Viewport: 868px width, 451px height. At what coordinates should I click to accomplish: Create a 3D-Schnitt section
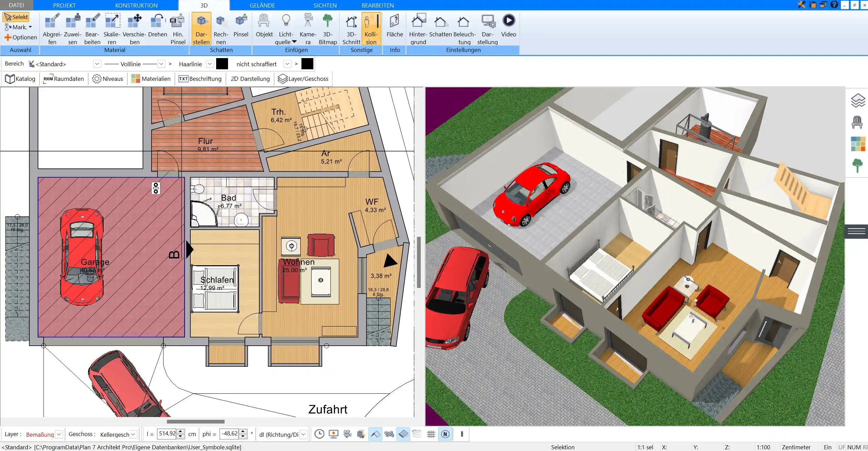(x=351, y=29)
